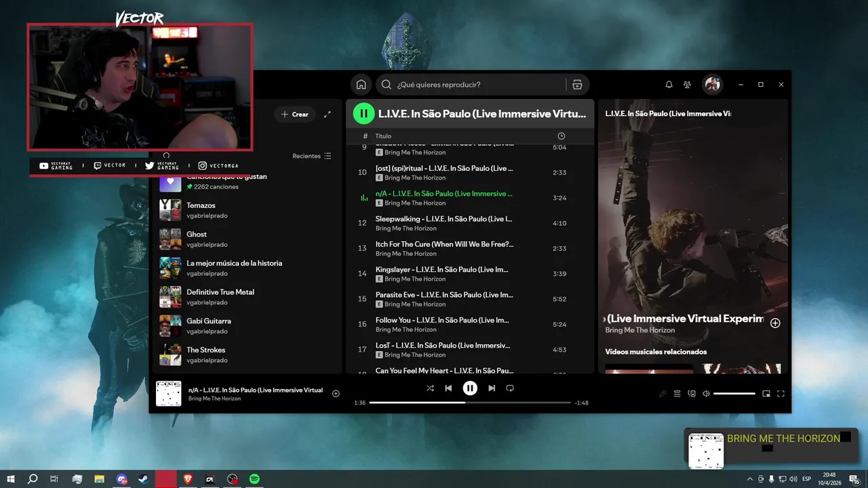
Task: Click 'Videos musicales relacionados' heading
Action: coord(656,352)
